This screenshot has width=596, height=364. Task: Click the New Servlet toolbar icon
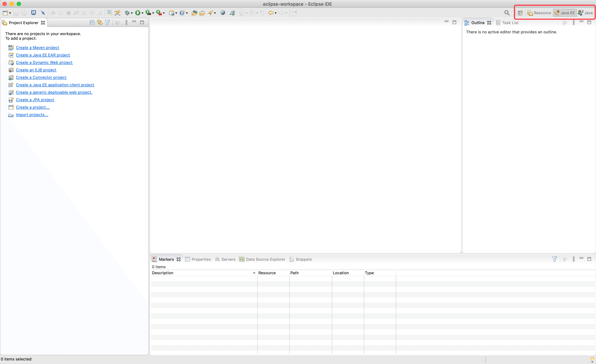(x=182, y=13)
